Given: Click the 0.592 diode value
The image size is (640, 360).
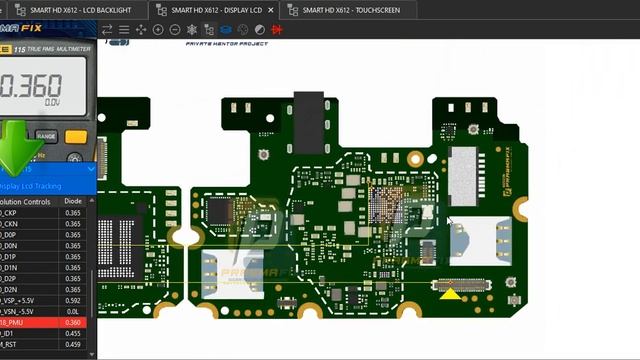Looking at the screenshot, I should 73,300.
